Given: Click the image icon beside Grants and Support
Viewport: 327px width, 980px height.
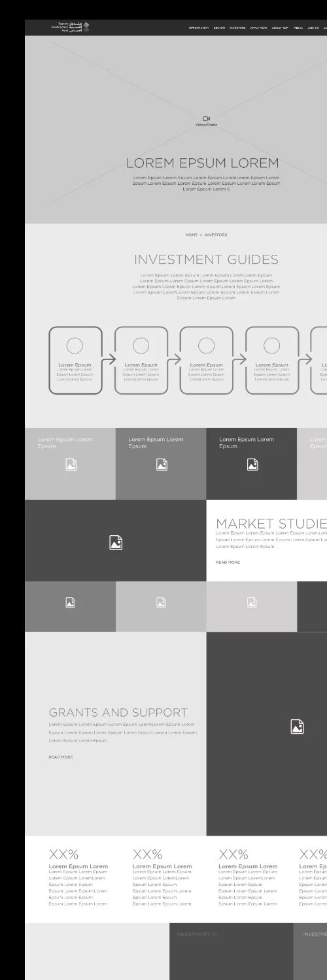Looking at the screenshot, I should [x=297, y=726].
